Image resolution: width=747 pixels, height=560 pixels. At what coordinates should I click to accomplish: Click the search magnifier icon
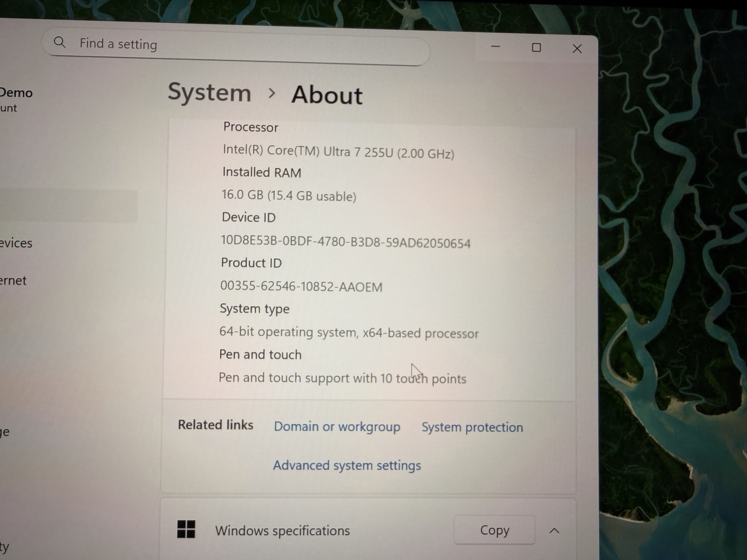tap(59, 42)
